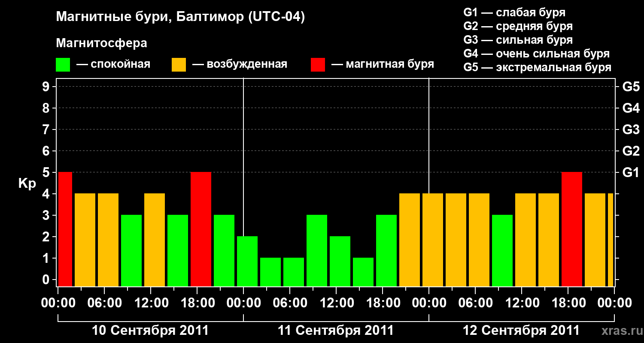The height and width of the screenshot is (343, 644).
Task: Click the '— возбужденная' legend label
Action: point(240,64)
